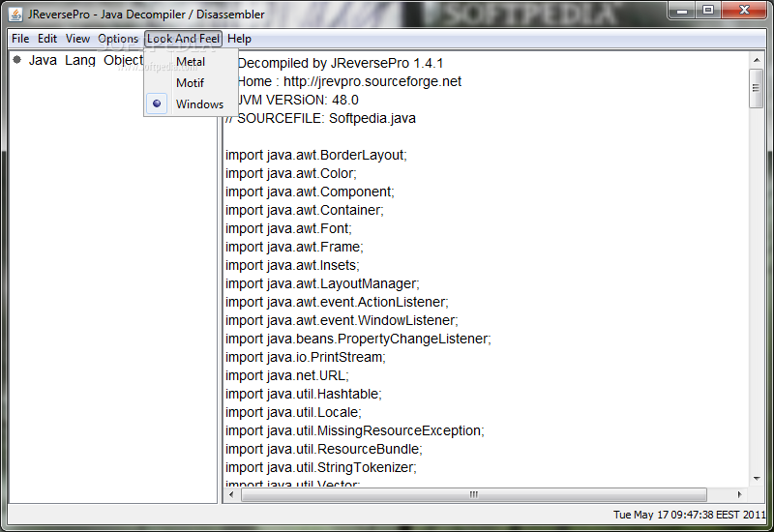The image size is (774, 532).
Task: Click the line 'import java.awt.LayoutManager;'
Action: pyautogui.click(x=322, y=283)
